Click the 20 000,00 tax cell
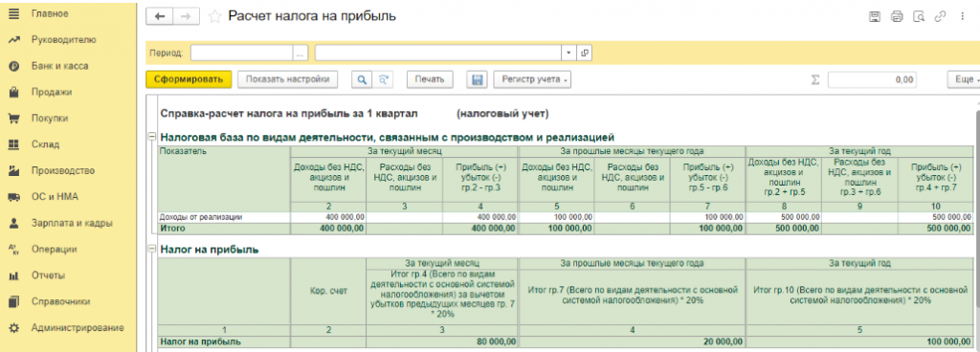980x352 pixels. pyautogui.click(x=632, y=341)
